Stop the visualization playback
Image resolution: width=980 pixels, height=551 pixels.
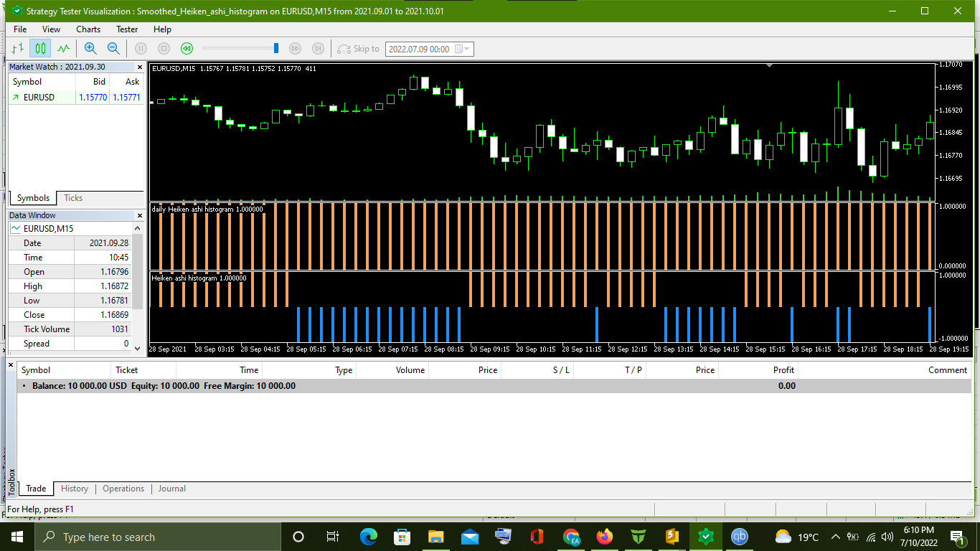click(164, 49)
